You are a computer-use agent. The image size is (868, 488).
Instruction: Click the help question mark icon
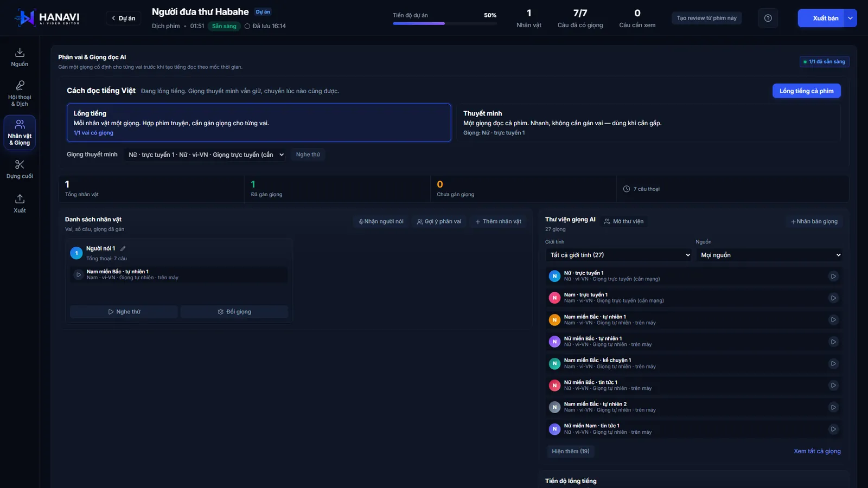(x=768, y=18)
